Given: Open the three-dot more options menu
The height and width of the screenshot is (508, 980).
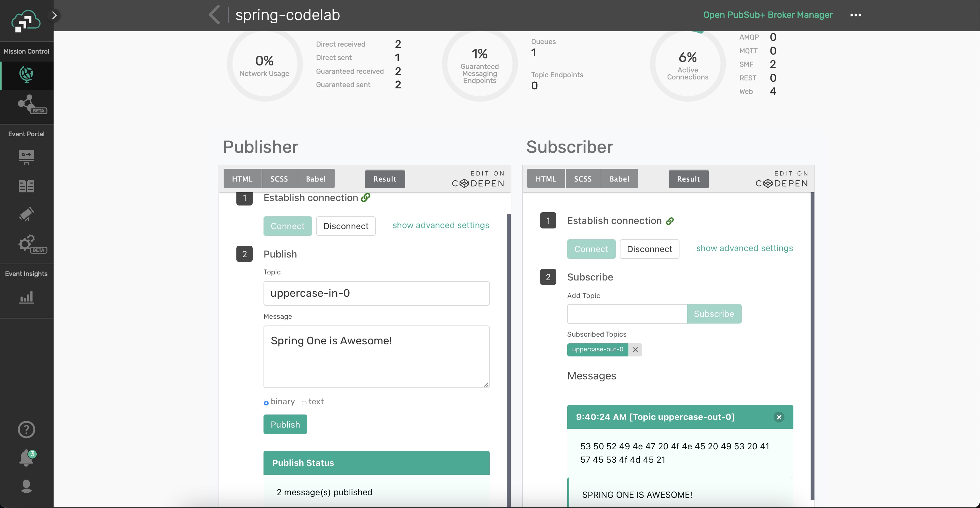Looking at the screenshot, I should (855, 15).
